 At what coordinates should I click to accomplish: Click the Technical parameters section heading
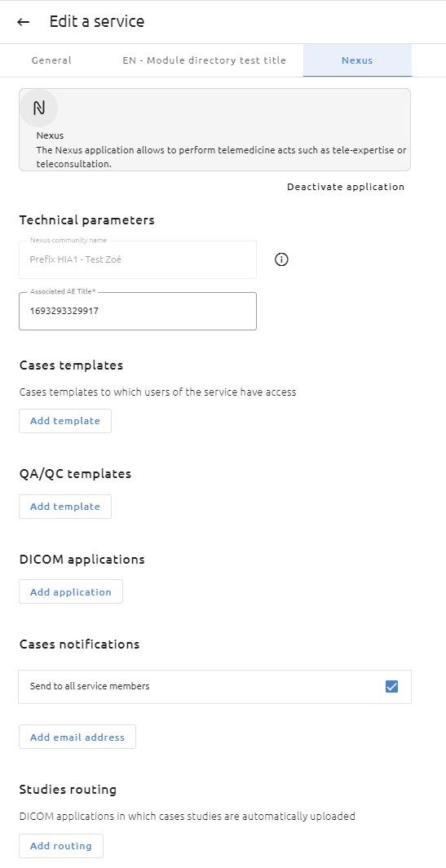(87, 219)
